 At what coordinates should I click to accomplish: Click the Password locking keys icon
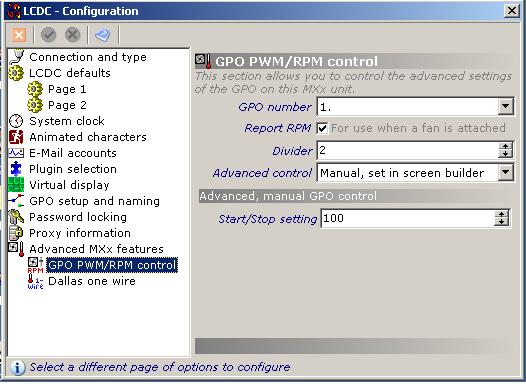(x=16, y=217)
